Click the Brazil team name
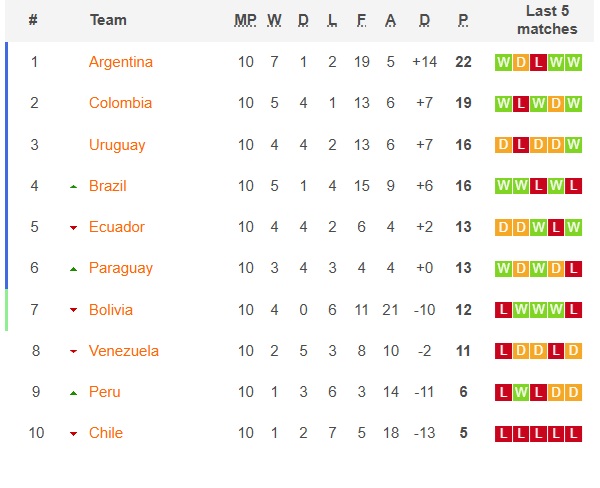This screenshot has height=488, width=600. pos(108,186)
